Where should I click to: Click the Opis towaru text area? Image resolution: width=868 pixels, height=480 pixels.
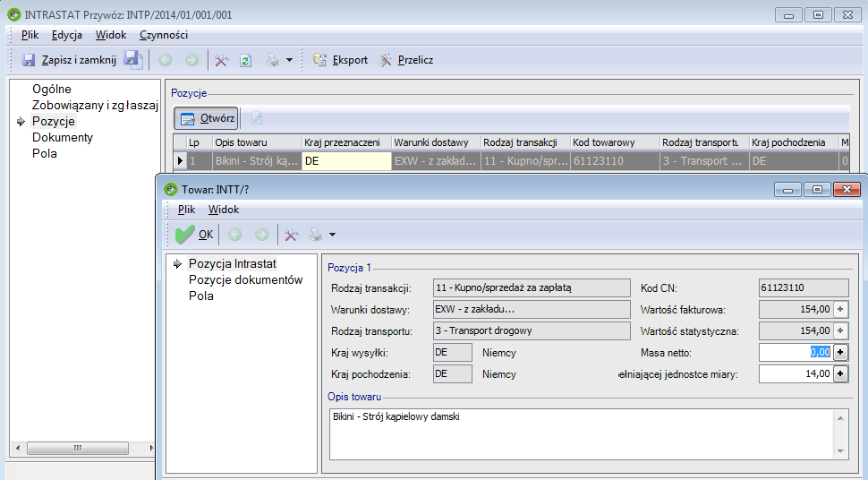[x=582, y=434]
